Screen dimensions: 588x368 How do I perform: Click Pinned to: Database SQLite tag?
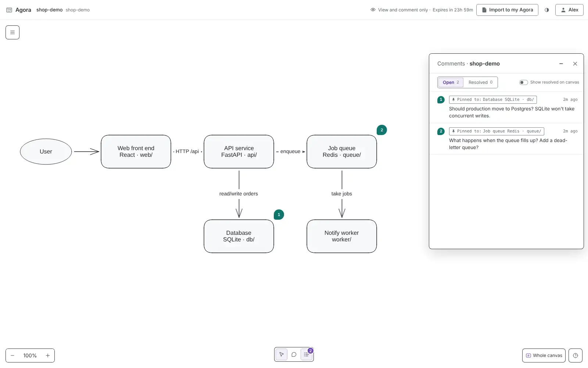tap(493, 100)
